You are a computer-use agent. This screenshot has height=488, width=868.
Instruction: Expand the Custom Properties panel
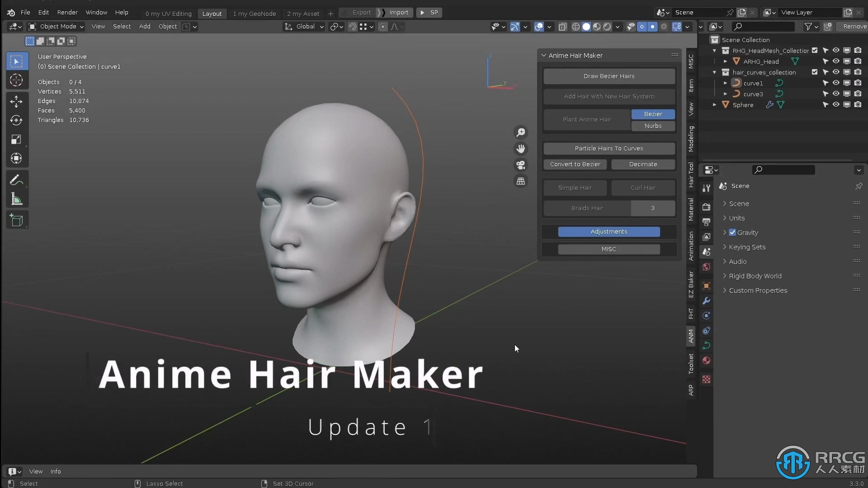(x=758, y=290)
